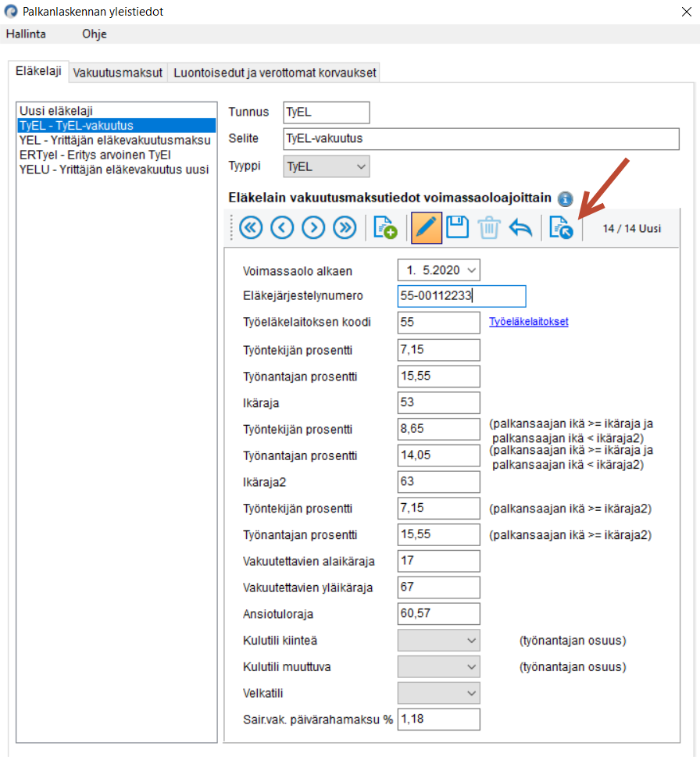This screenshot has height=757, width=700.
Task: Click Vakuutettavien alaikäraja field
Action: coord(439,561)
